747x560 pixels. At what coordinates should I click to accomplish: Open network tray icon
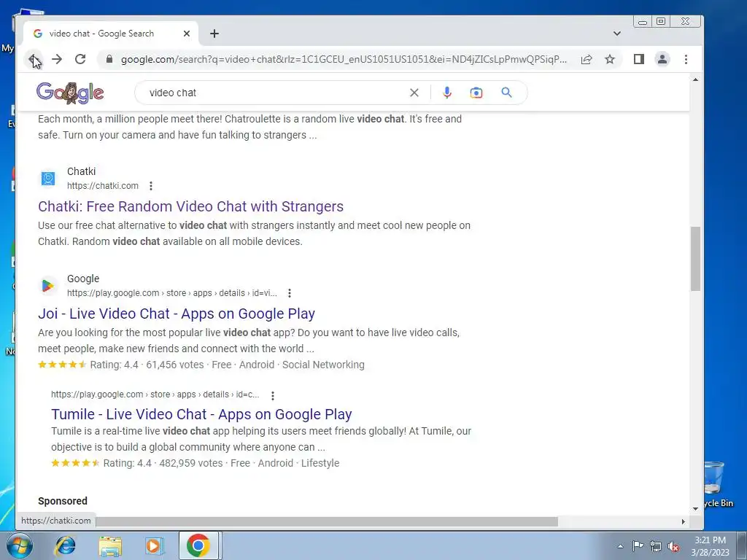[656, 546]
